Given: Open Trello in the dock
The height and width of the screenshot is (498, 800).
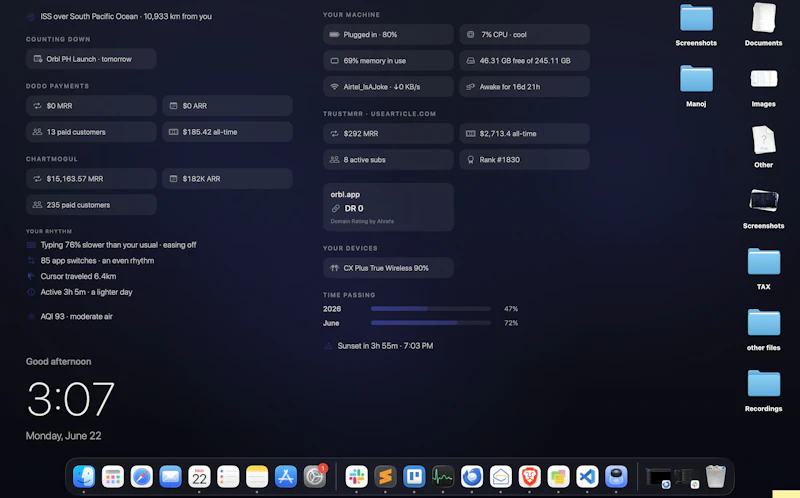Looking at the screenshot, I should coord(414,477).
